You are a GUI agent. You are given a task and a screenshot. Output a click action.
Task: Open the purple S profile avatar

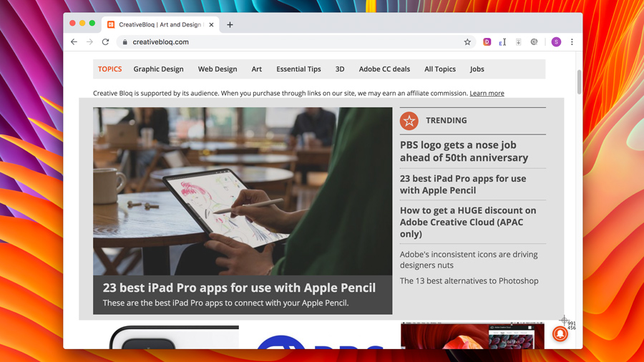tap(556, 42)
